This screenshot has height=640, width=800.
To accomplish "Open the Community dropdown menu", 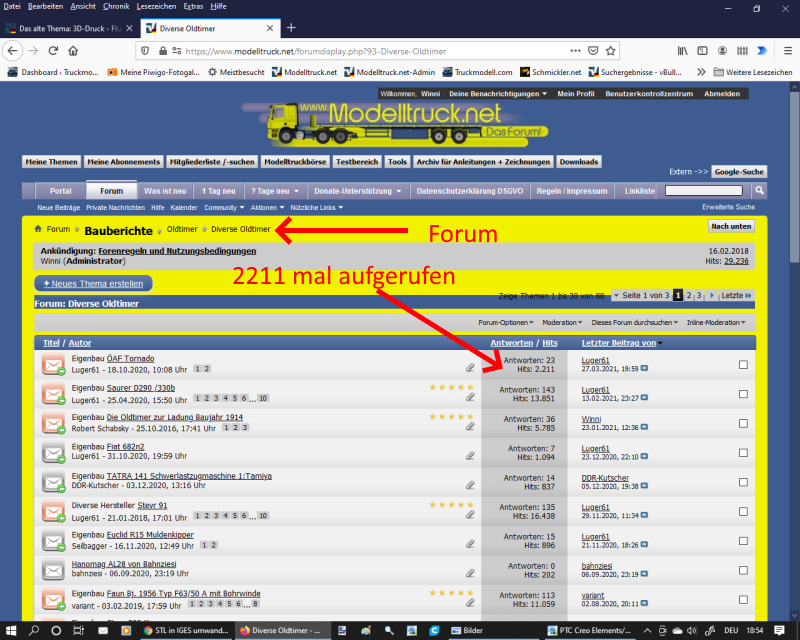I will tap(224, 208).
